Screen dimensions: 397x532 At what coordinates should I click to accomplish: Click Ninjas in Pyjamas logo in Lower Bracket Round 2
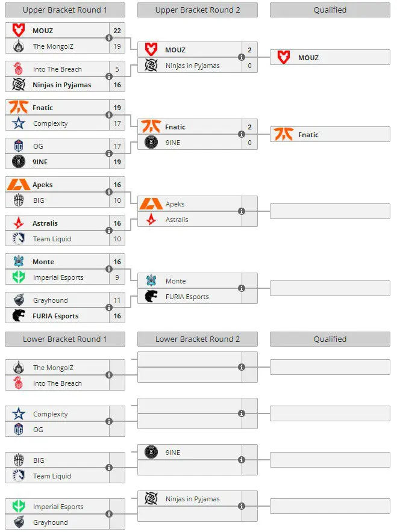(151, 499)
